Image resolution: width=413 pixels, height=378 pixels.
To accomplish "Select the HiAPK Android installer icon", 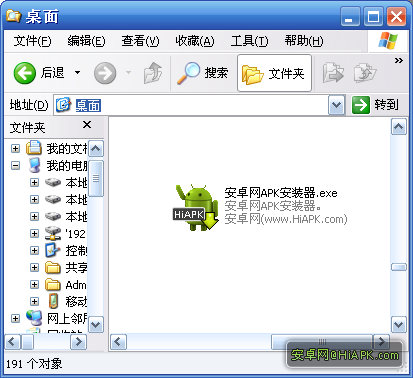I will (197, 207).
